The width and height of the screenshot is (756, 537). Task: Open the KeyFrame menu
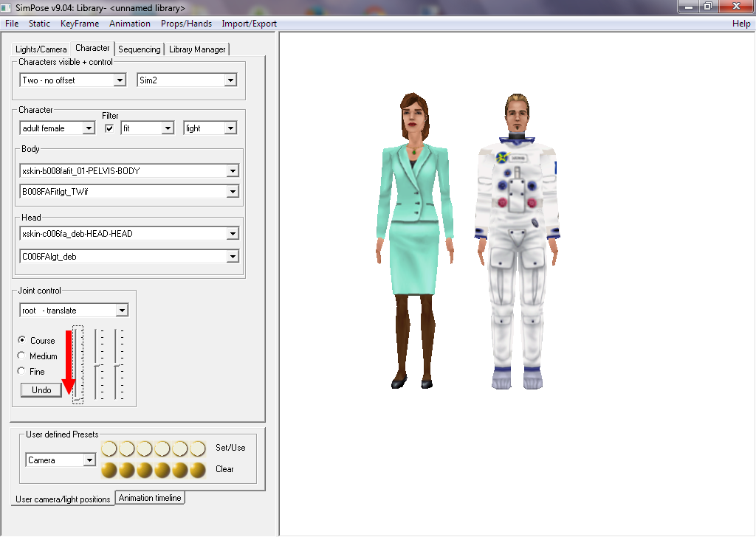pos(80,24)
